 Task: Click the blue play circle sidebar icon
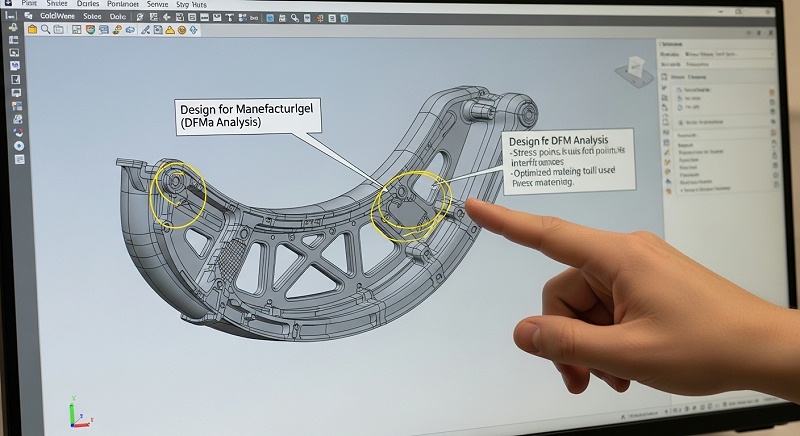19,146
